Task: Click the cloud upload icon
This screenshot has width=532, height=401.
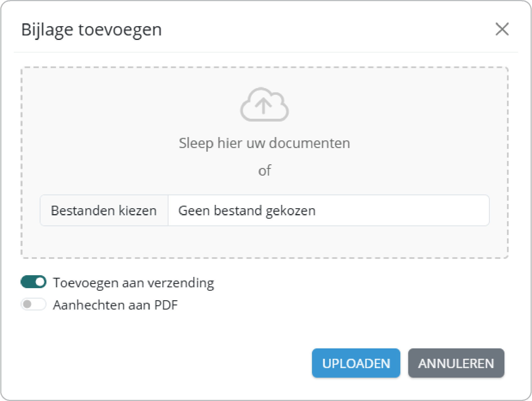Action: point(264,104)
